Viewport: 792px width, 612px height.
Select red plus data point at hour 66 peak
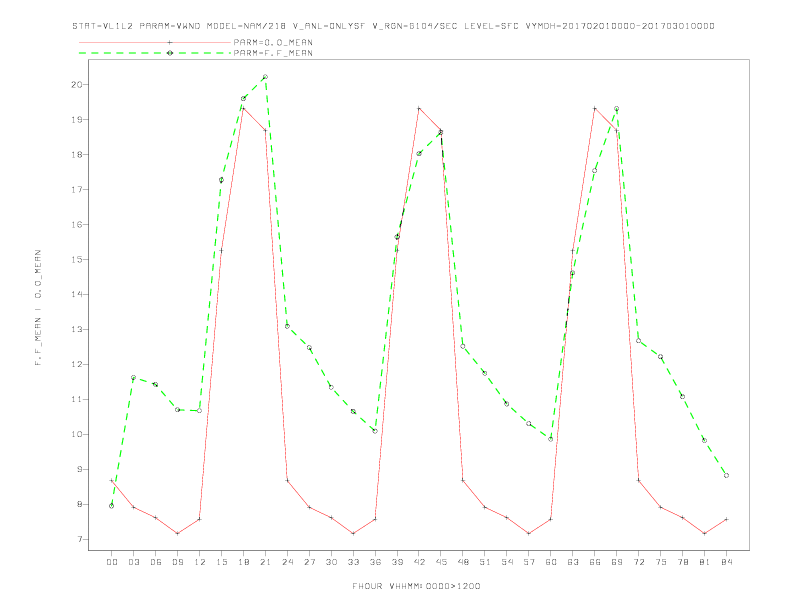tap(595, 108)
